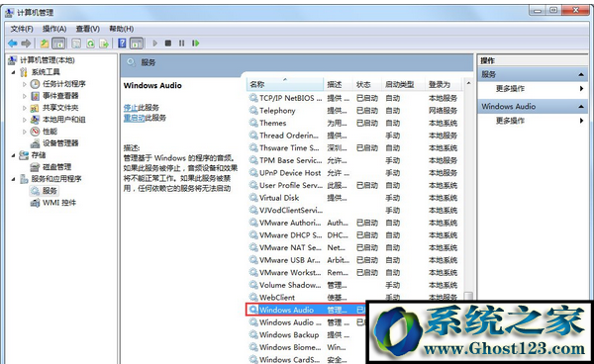Open the 文件(F) menu
Viewport: 594px width, 364px height.
point(22,29)
